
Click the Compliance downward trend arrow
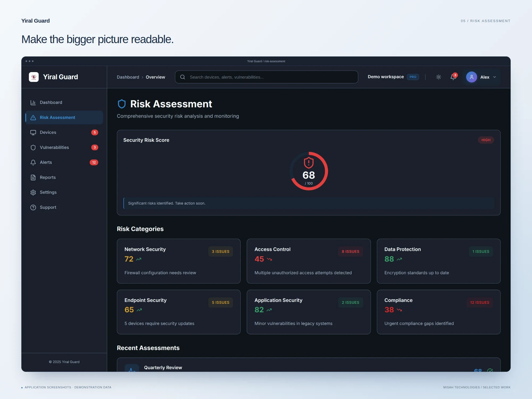point(399,310)
